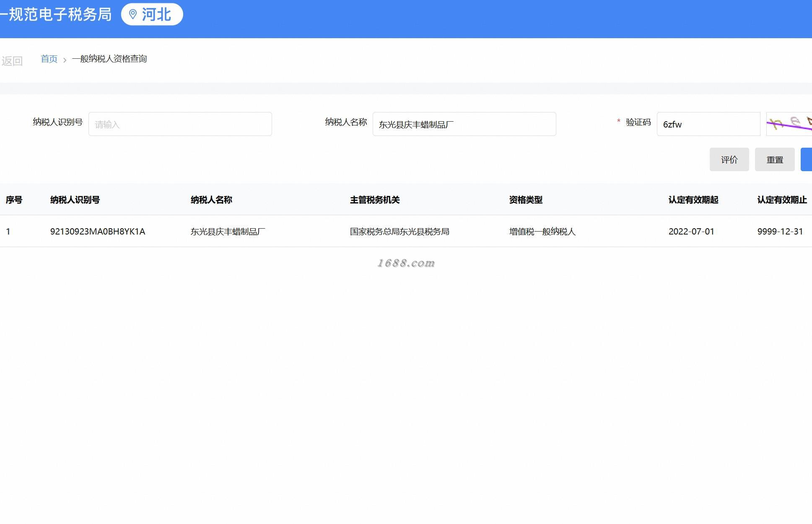Image resolution: width=812 pixels, height=524 pixels.
Task: Click the 纳税人名称 field containing 东光县庆丰蜡制品厂
Action: 464,124
